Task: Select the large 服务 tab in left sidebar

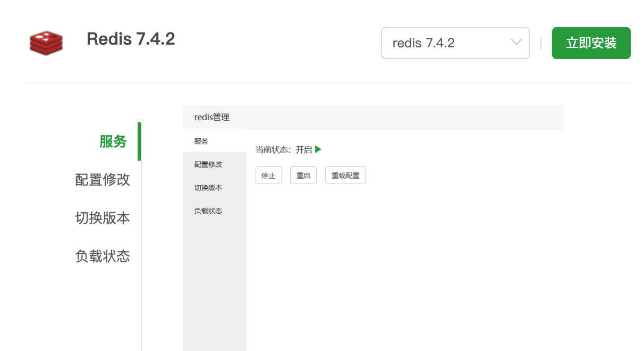Action: [113, 141]
